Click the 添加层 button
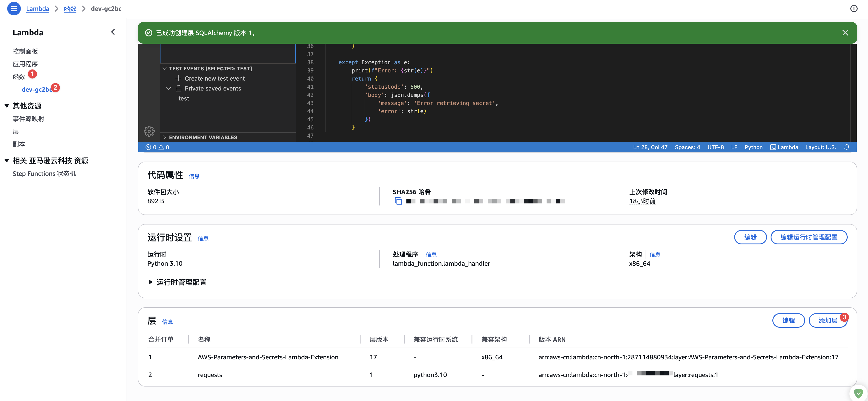868x401 pixels. point(828,320)
